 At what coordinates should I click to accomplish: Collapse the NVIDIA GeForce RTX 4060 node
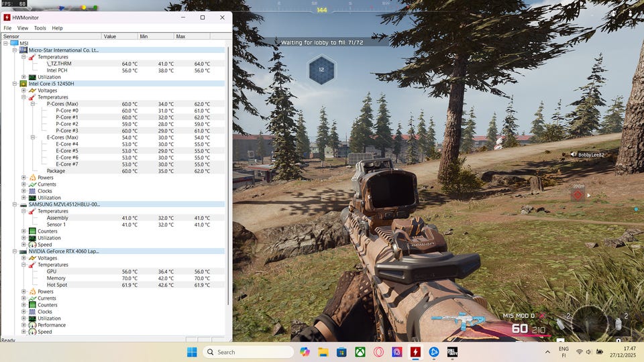[x=15, y=251]
